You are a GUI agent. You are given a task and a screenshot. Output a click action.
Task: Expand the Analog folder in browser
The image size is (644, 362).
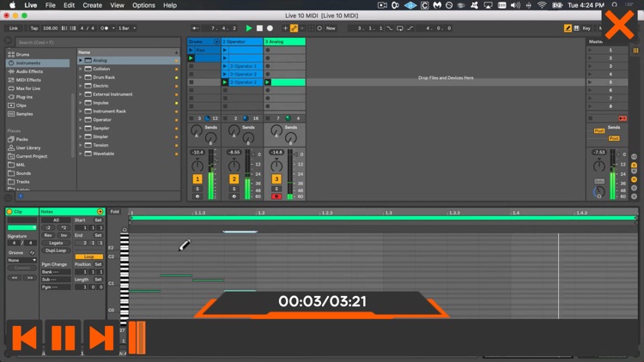click(x=81, y=60)
